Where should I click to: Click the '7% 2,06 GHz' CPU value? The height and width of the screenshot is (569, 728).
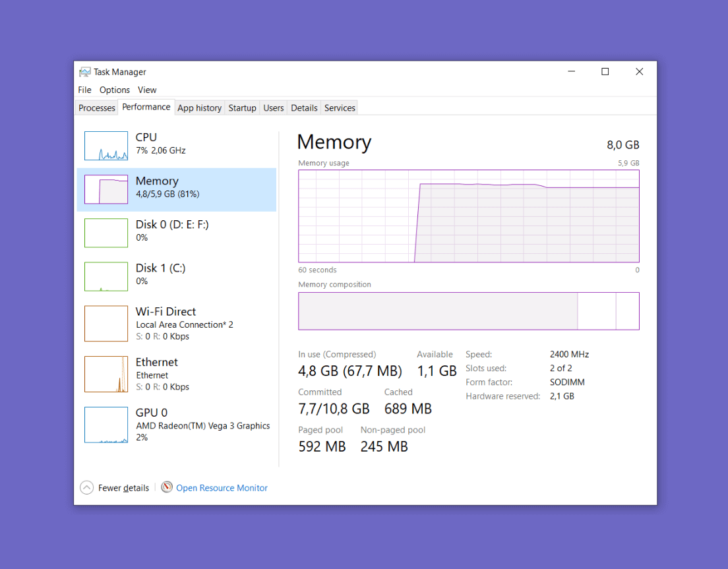pyautogui.click(x=161, y=150)
